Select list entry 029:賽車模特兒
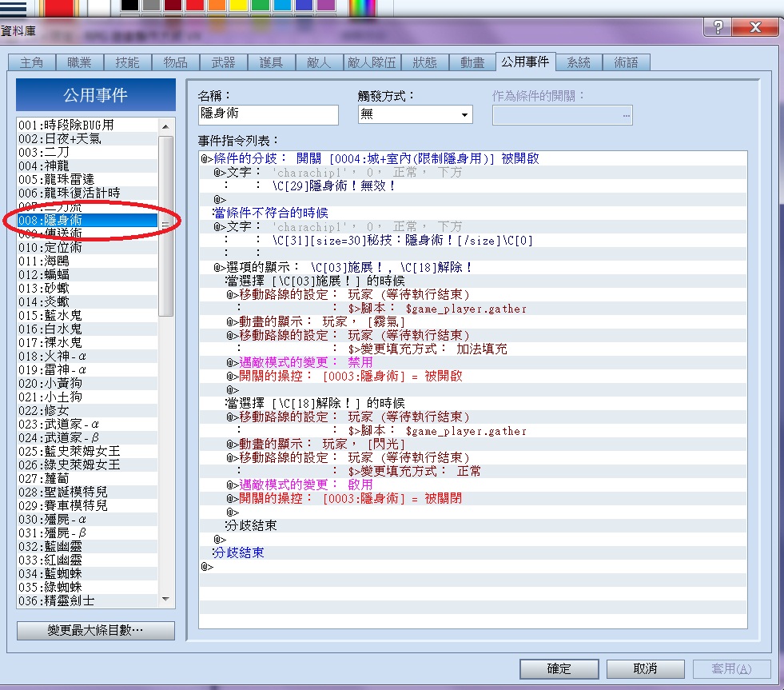 click(87, 505)
